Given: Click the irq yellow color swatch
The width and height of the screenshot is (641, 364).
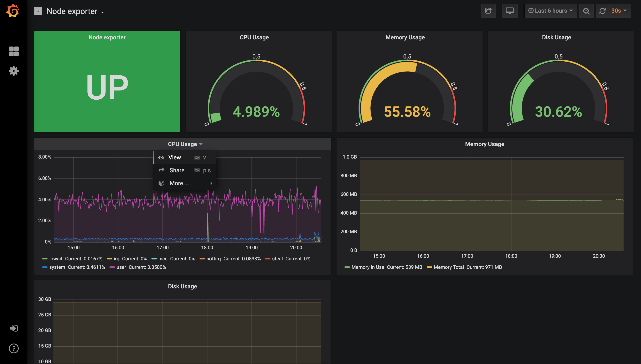Looking at the screenshot, I should tap(109, 259).
